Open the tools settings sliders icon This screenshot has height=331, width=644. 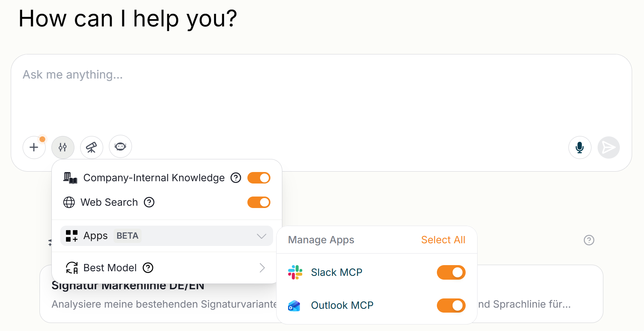pos(63,147)
